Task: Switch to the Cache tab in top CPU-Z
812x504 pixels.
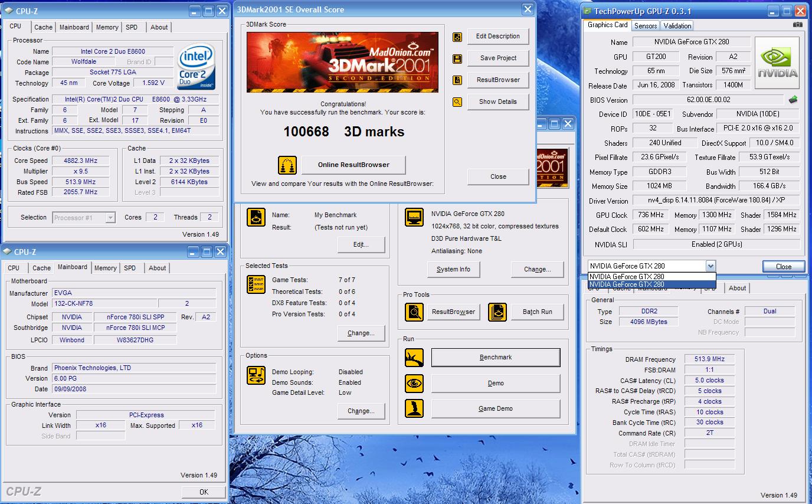Action: (x=43, y=27)
